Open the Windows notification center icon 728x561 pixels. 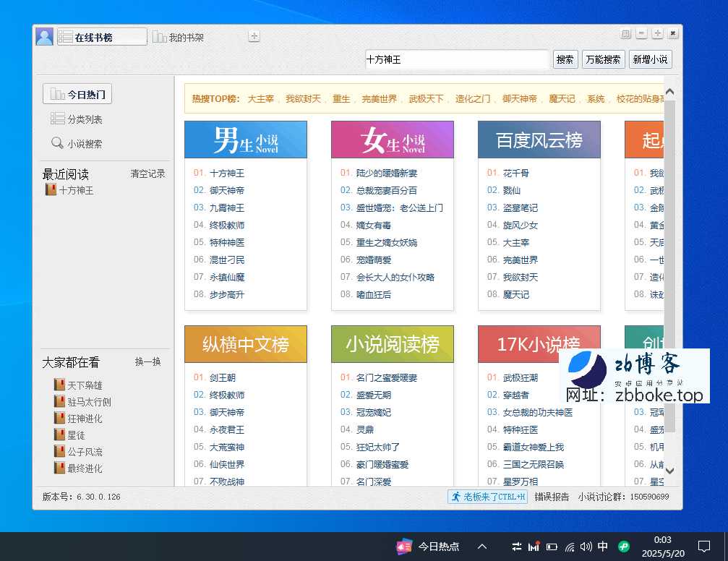click(x=704, y=547)
